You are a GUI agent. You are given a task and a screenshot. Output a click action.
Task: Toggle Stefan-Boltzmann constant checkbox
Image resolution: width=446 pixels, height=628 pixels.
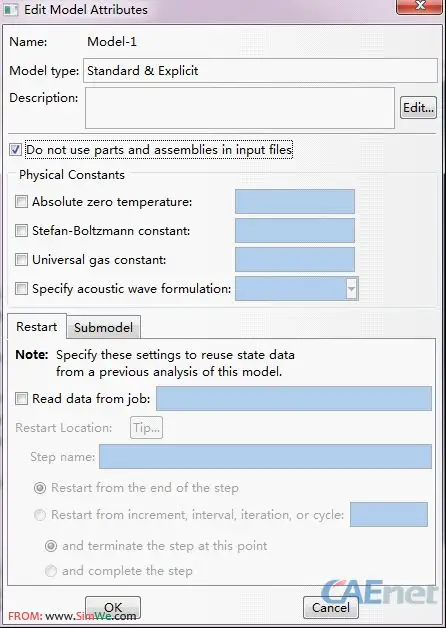point(21,231)
